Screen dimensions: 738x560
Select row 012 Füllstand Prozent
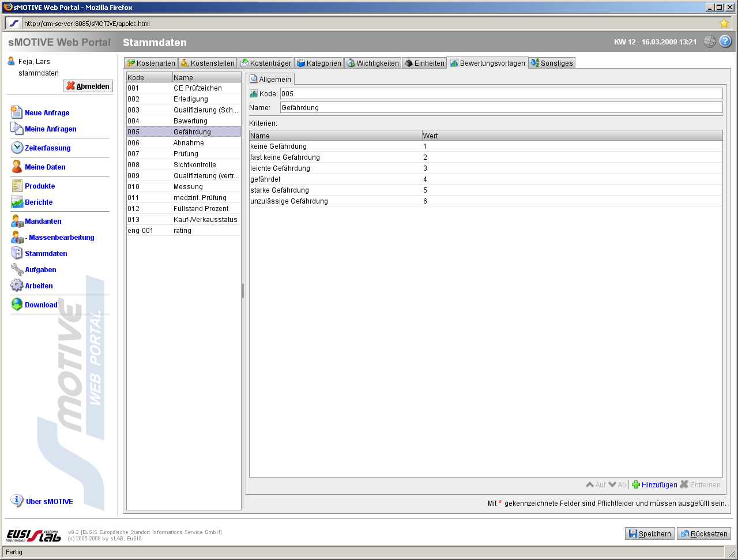(184, 209)
